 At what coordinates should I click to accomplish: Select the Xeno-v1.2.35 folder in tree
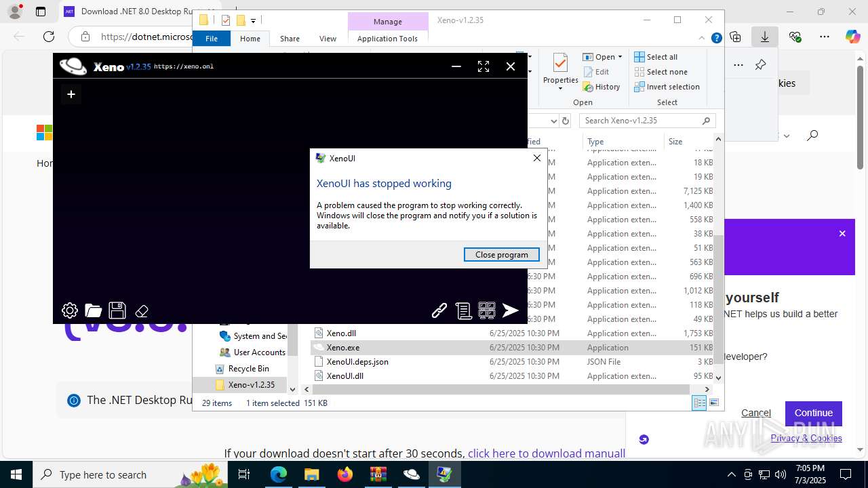point(245,385)
